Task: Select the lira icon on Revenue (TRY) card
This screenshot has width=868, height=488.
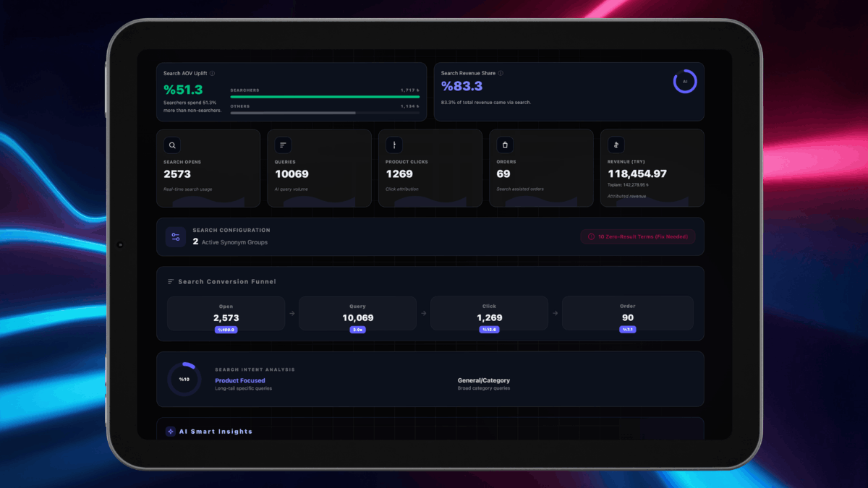Action: coord(616,144)
